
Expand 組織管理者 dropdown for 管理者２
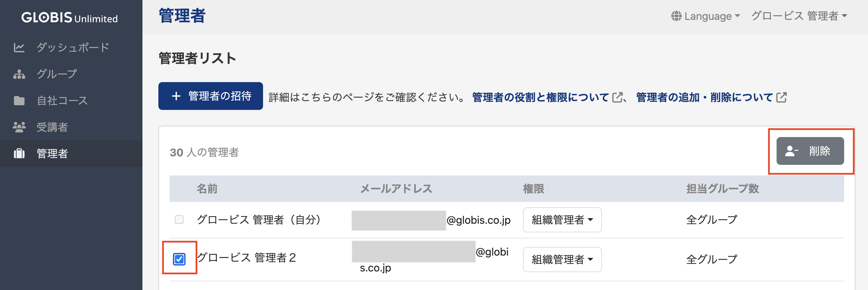562,259
